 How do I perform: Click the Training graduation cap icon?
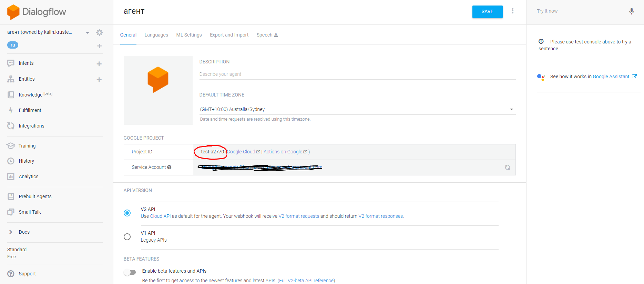pyautogui.click(x=11, y=146)
